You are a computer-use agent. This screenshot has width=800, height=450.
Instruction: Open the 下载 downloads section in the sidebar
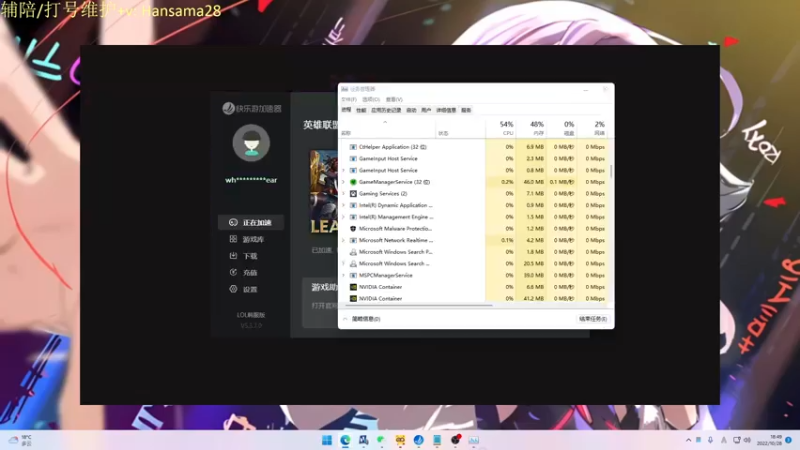point(244,256)
